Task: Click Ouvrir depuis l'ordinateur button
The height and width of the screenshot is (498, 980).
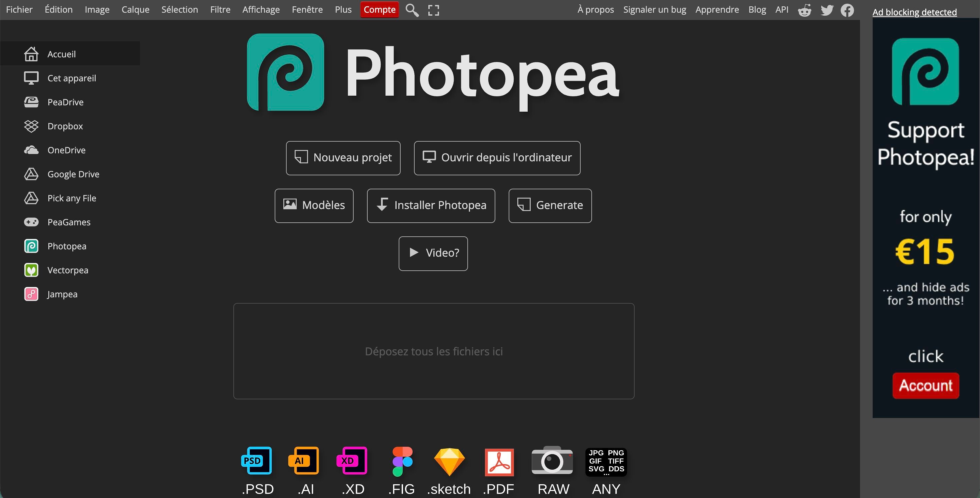Action: [x=497, y=158]
